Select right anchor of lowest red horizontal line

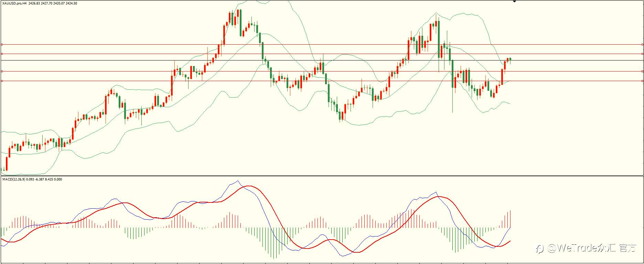click(643, 81)
